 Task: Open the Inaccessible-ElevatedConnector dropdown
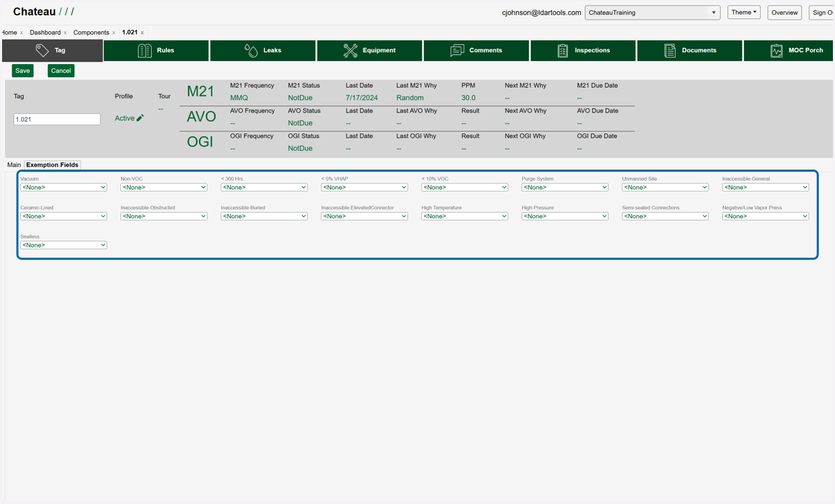coord(365,216)
